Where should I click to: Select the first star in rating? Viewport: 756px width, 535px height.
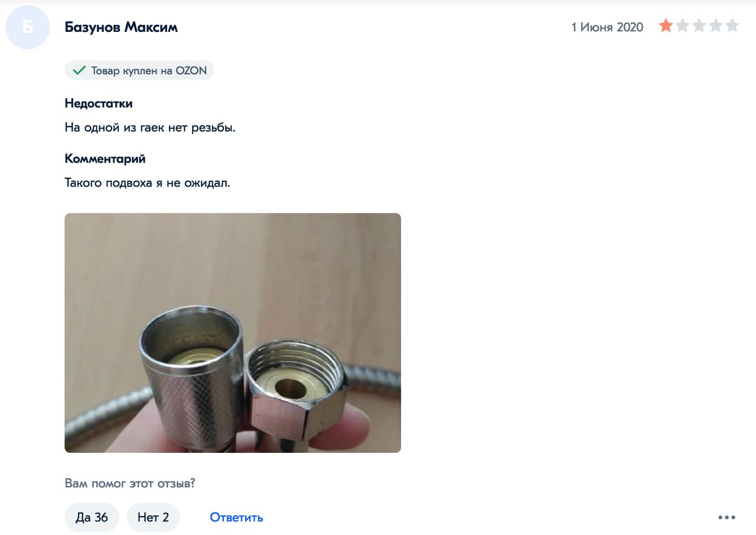click(666, 25)
